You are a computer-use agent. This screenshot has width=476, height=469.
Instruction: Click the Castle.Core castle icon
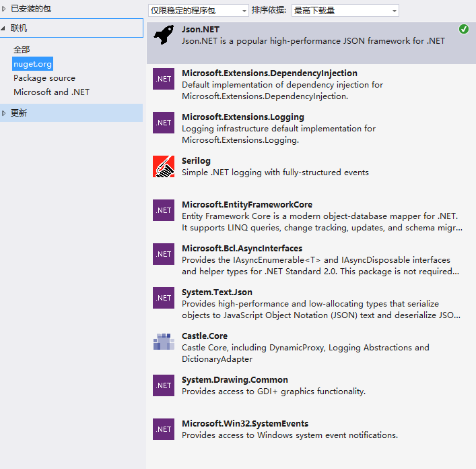click(x=164, y=342)
